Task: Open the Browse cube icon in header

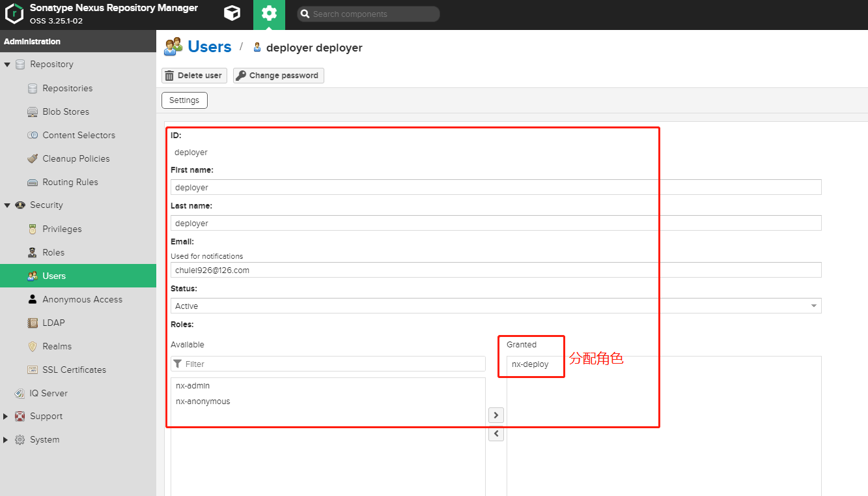Action: [231, 14]
